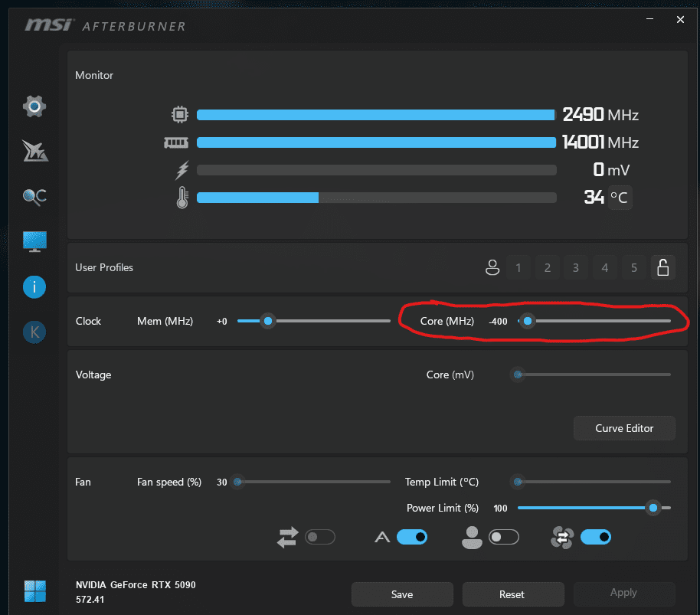Screen dimensions: 700x615
Task: Click the auto fan A icon
Action: 382,537
